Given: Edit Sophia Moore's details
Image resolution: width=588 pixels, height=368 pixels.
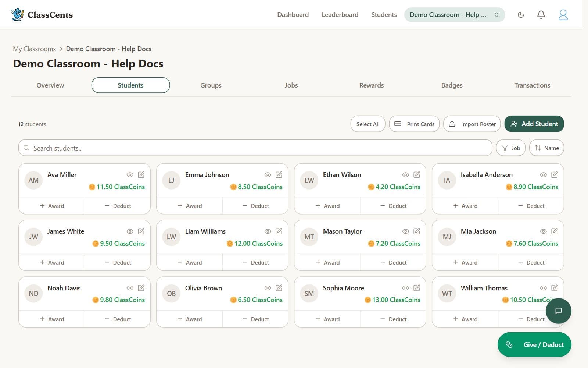Looking at the screenshot, I should tap(417, 288).
